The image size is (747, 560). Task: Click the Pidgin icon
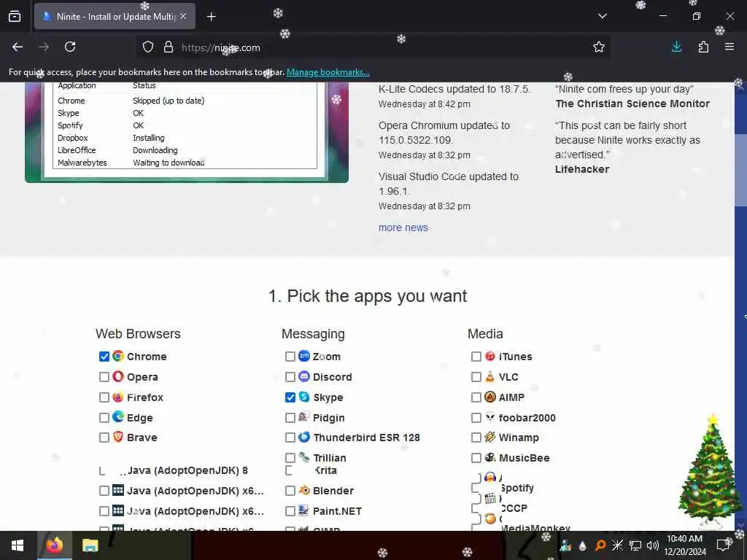point(304,417)
